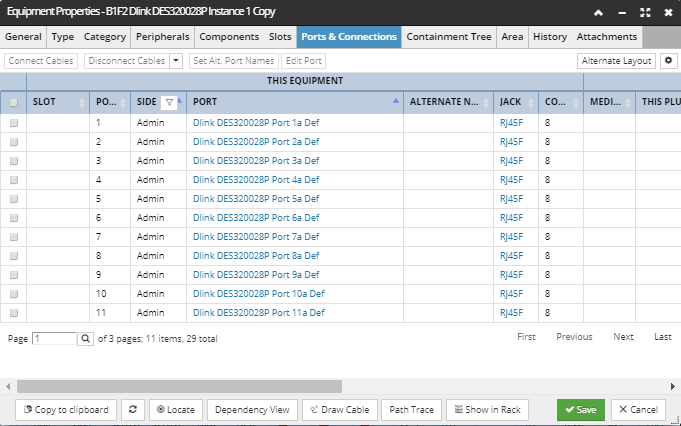
Task: Click the RJ45F jack link for port 1
Action: tap(512, 123)
